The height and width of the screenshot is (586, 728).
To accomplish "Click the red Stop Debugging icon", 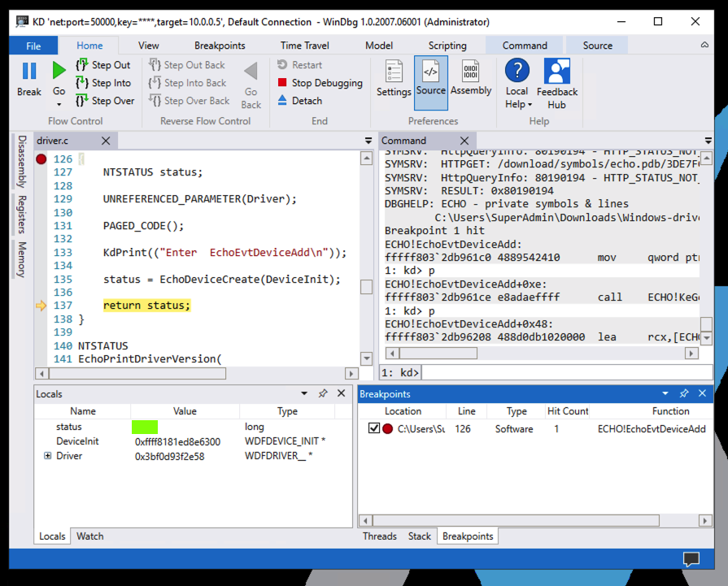I will (282, 83).
